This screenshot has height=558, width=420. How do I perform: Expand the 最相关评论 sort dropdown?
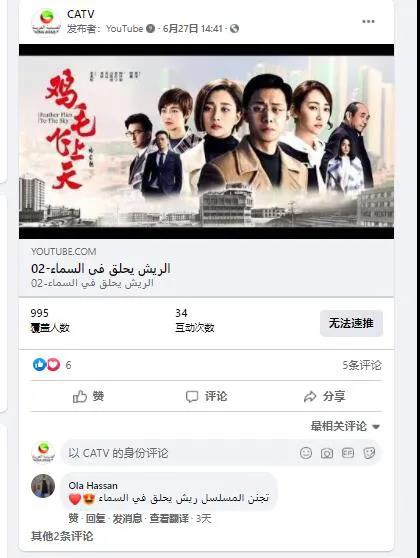[345, 426]
